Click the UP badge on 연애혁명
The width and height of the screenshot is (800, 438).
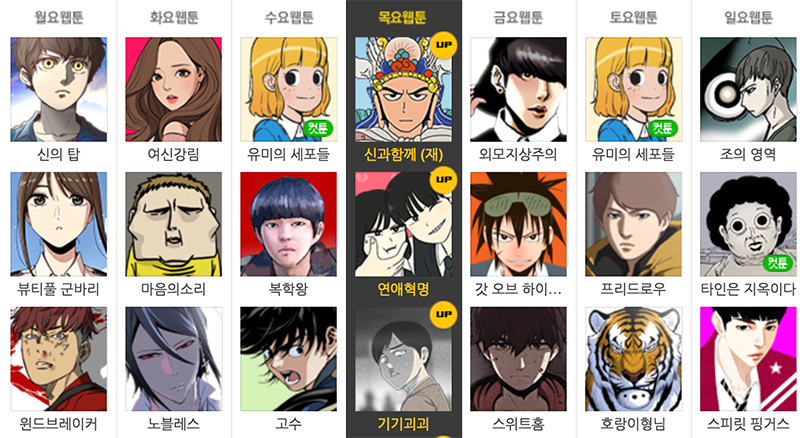[443, 180]
